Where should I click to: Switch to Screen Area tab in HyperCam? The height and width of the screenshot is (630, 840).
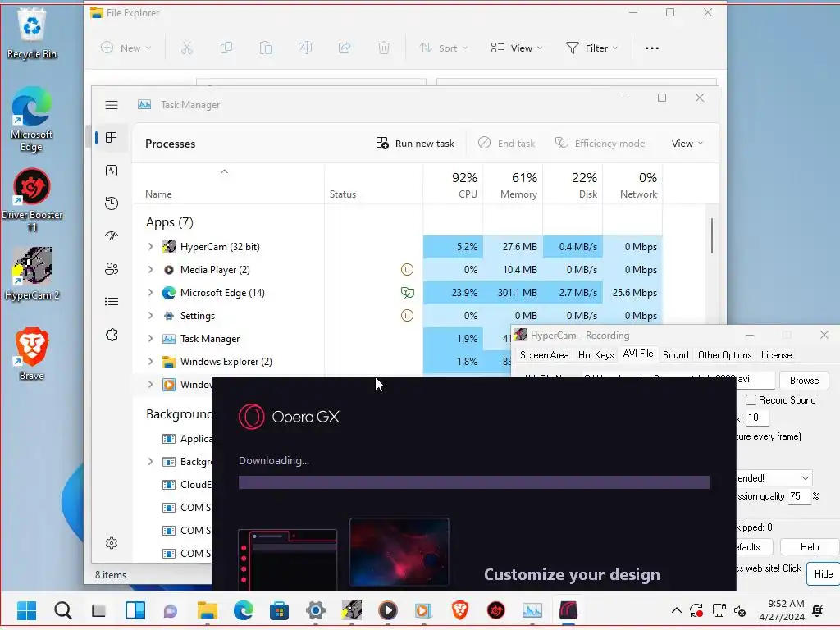pyautogui.click(x=545, y=355)
